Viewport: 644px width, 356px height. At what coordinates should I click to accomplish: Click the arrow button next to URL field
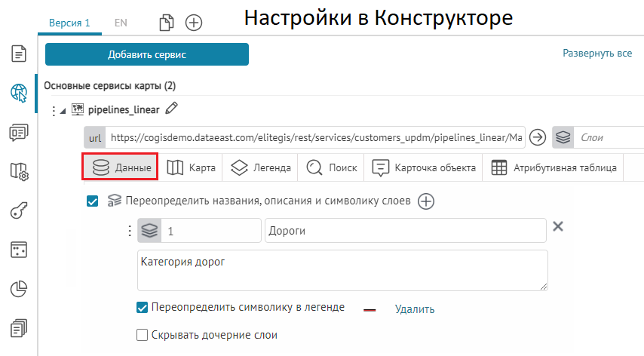pos(537,138)
